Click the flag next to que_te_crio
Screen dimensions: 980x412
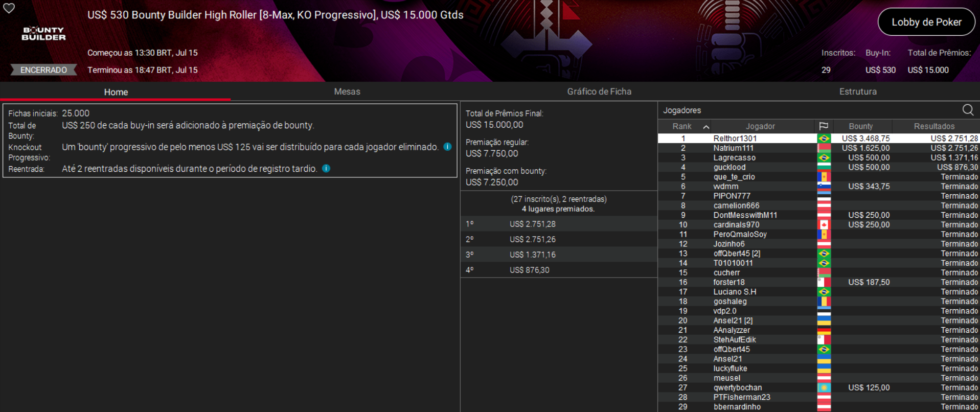point(824,177)
